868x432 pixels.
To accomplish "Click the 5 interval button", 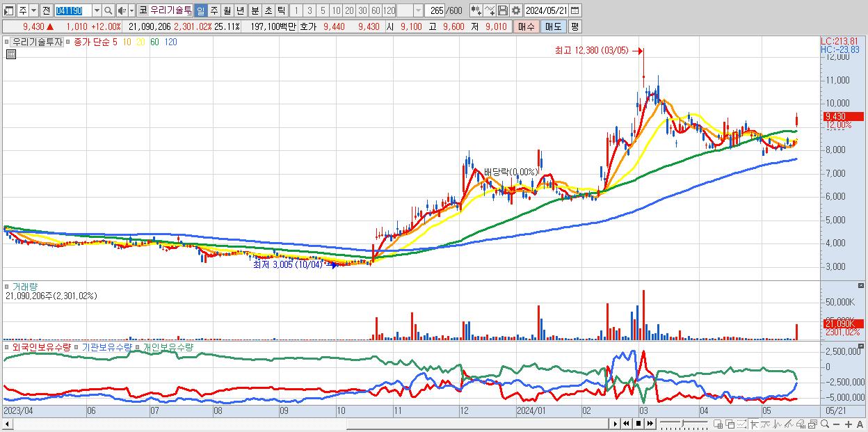I will point(323,10).
